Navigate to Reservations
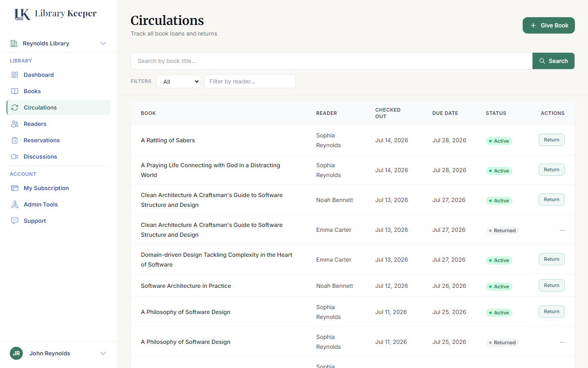 tap(59, 140)
